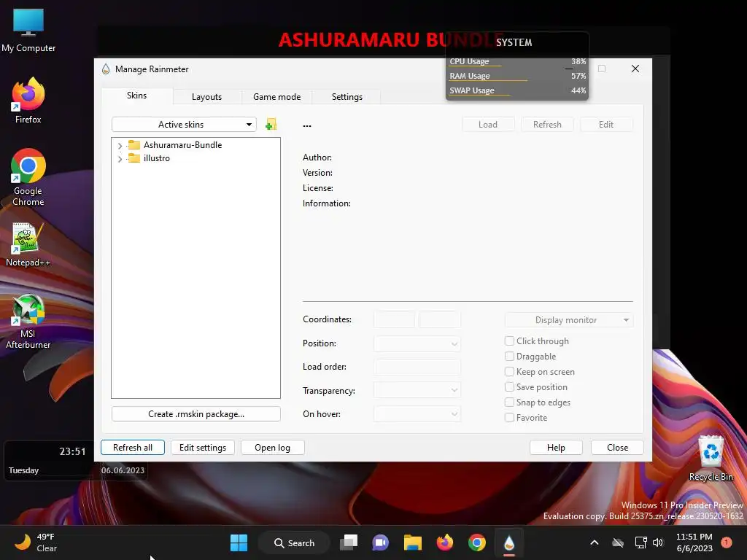Mark the Favorite checkbox
Image resolution: width=747 pixels, height=560 pixels.
509,418
